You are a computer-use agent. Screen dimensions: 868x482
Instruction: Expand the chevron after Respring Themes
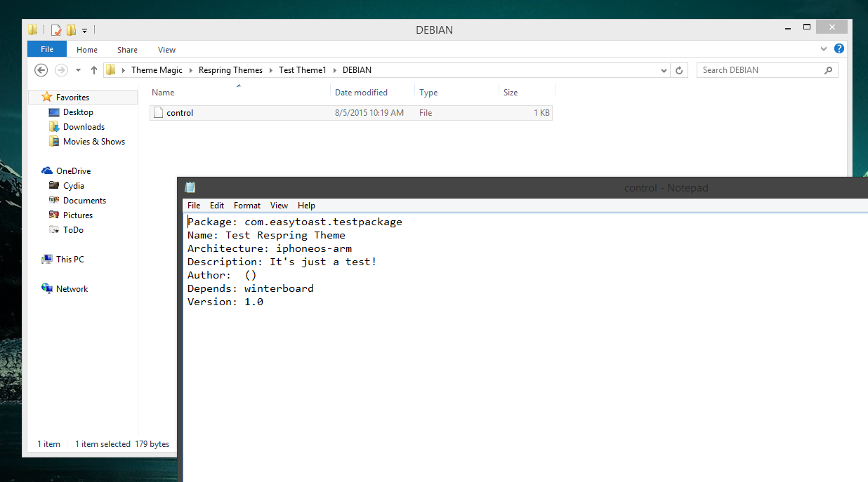pyautogui.click(x=271, y=70)
